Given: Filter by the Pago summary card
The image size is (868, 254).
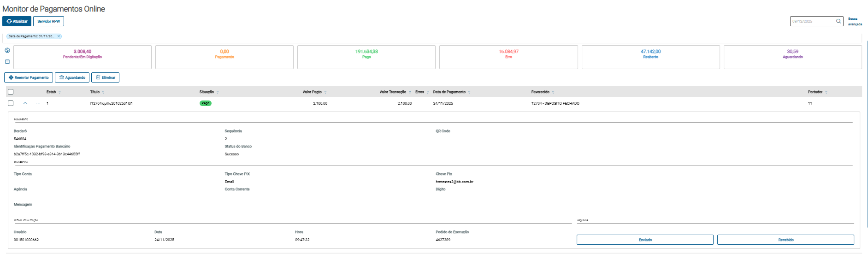Looking at the screenshot, I should pyautogui.click(x=366, y=57).
